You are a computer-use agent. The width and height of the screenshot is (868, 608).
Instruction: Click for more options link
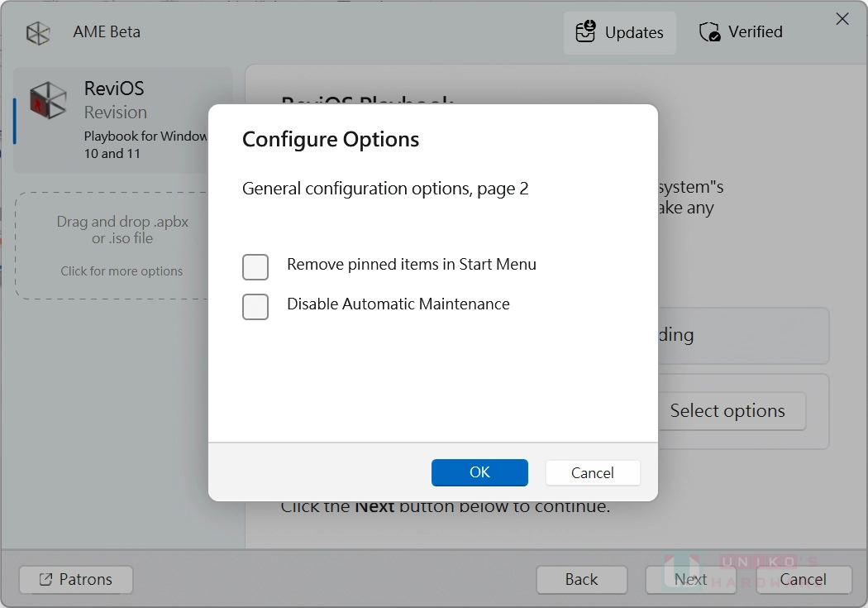[x=122, y=271]
